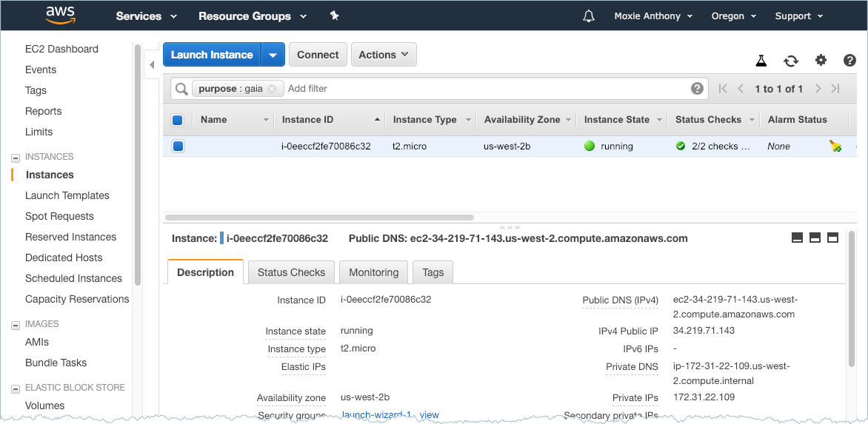Set details pane to half height

pos(815,238)
